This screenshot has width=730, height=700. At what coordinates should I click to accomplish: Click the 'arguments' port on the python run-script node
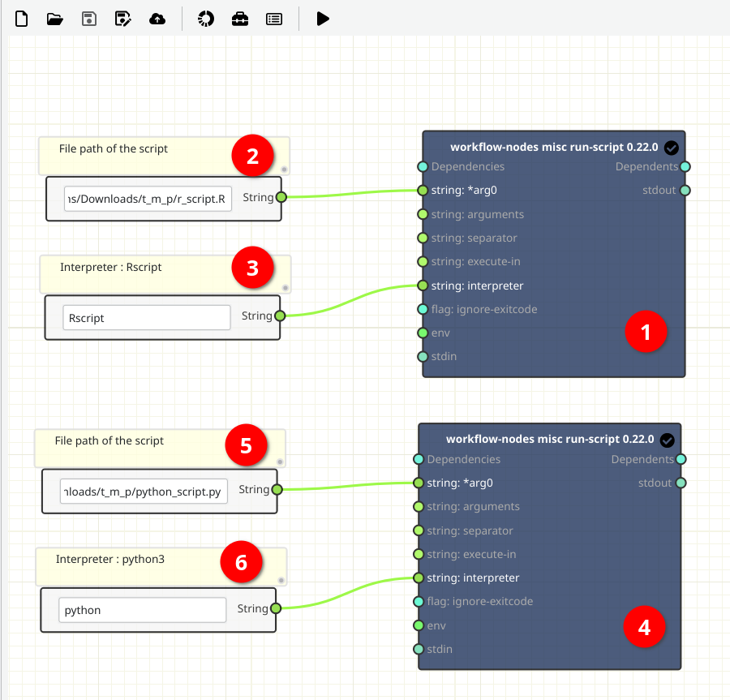(418, 507)
